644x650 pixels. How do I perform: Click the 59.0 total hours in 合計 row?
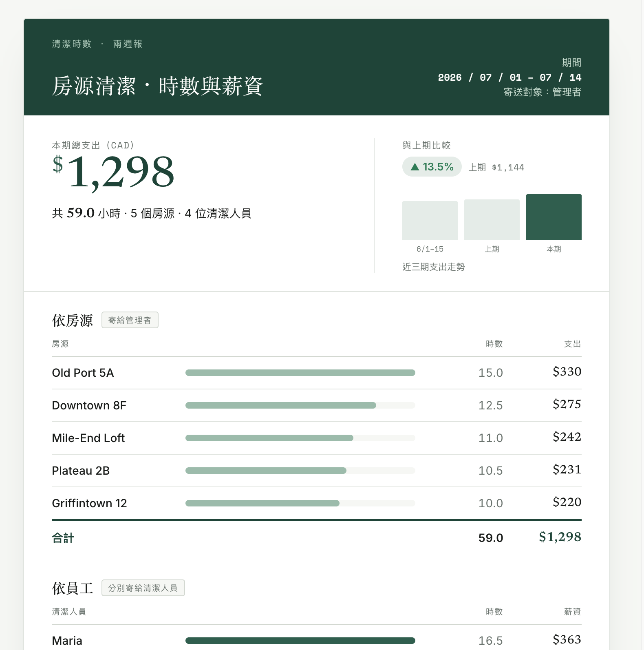491,538
